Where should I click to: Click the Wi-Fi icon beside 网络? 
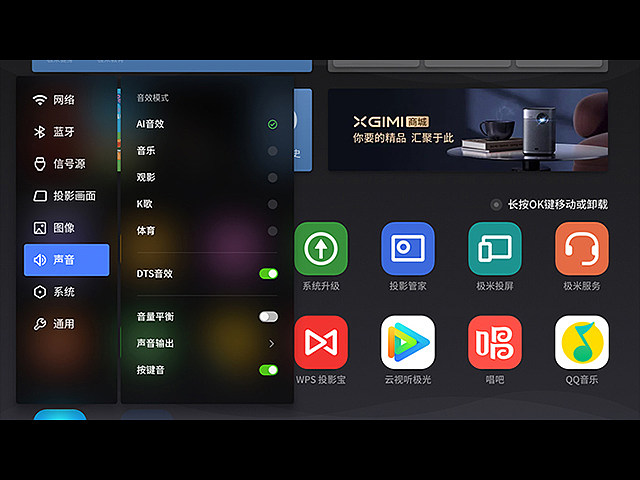[40, 100]
